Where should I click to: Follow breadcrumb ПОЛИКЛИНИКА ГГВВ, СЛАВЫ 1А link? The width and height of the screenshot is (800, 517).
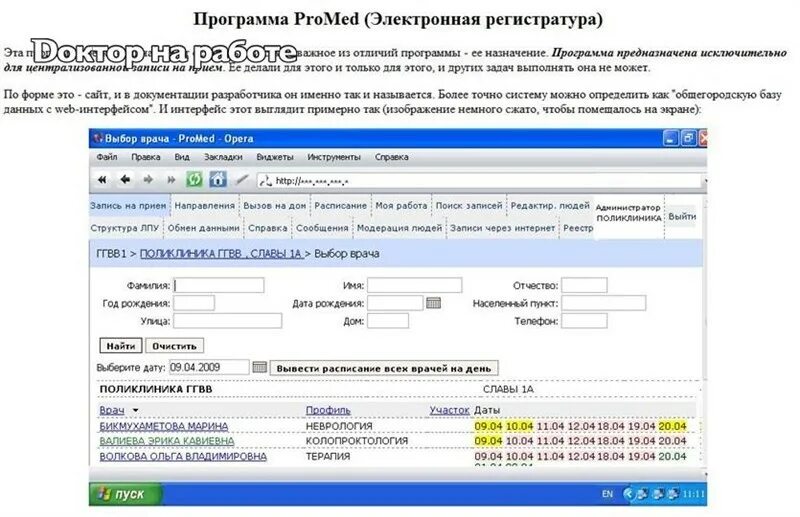tap(221, 254)
